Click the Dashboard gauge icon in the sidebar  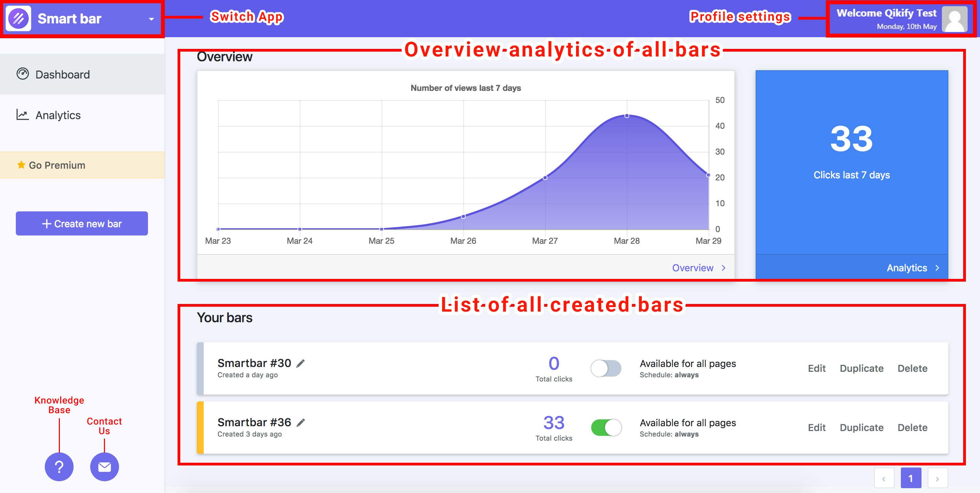point(22,74)
